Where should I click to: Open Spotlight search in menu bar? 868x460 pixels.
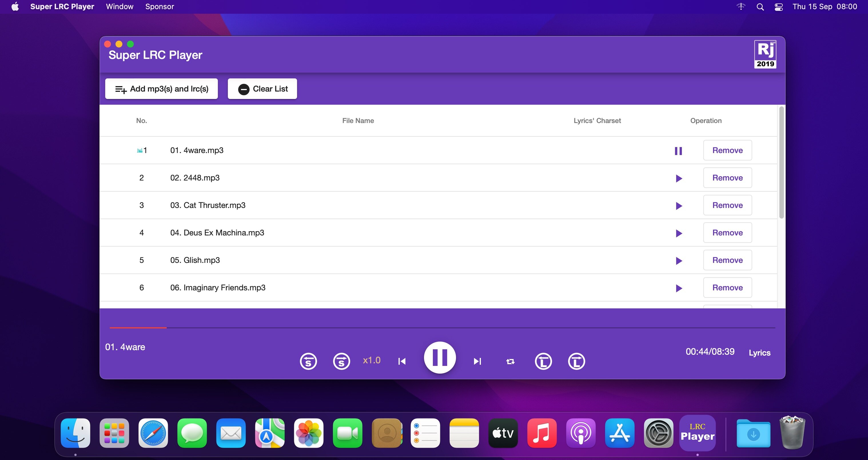760,7
